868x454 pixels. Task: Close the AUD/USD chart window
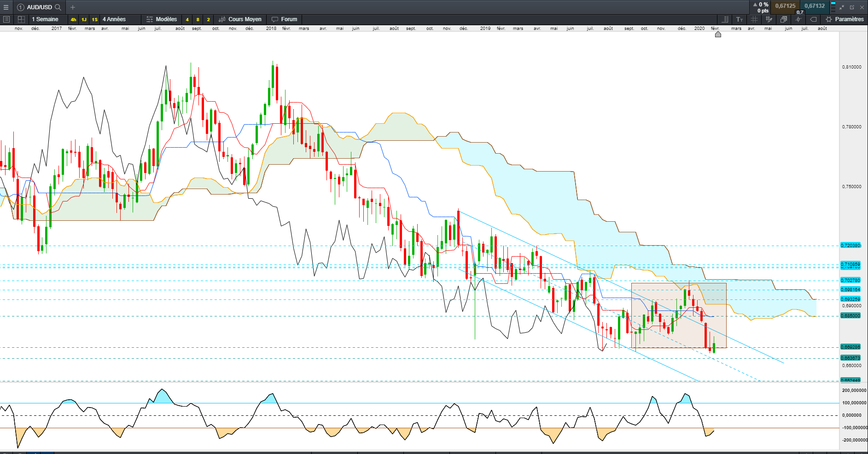point(862,7)
